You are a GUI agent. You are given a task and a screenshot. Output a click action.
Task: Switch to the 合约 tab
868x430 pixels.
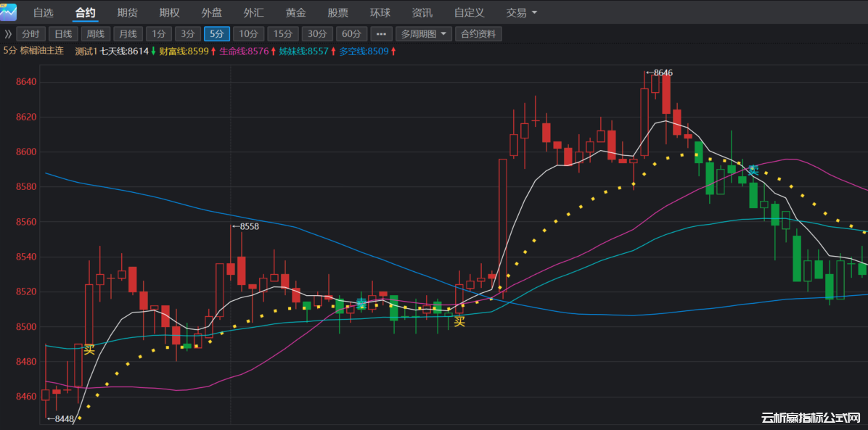pyautogui.click(x=85, y=12)
